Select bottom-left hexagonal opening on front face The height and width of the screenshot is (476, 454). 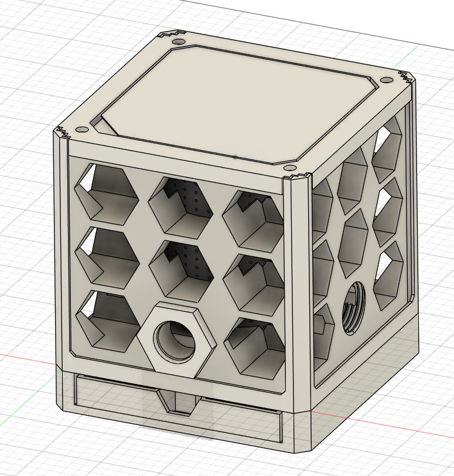tap(108, 321)
